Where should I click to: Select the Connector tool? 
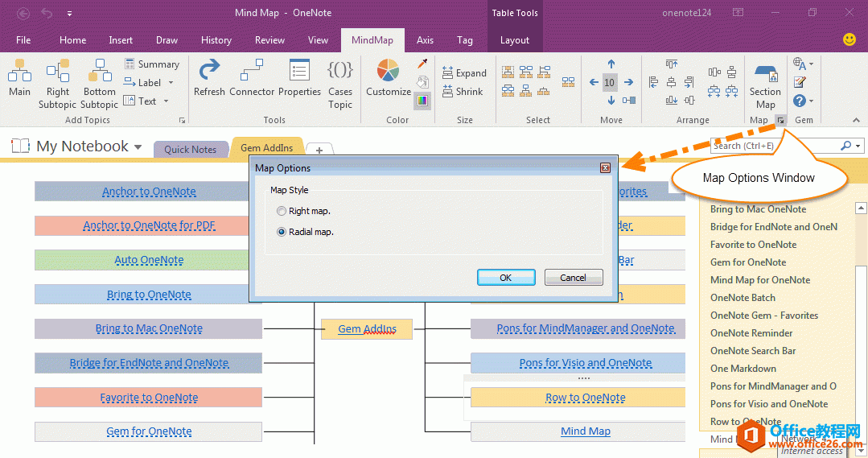coord(252,79)
